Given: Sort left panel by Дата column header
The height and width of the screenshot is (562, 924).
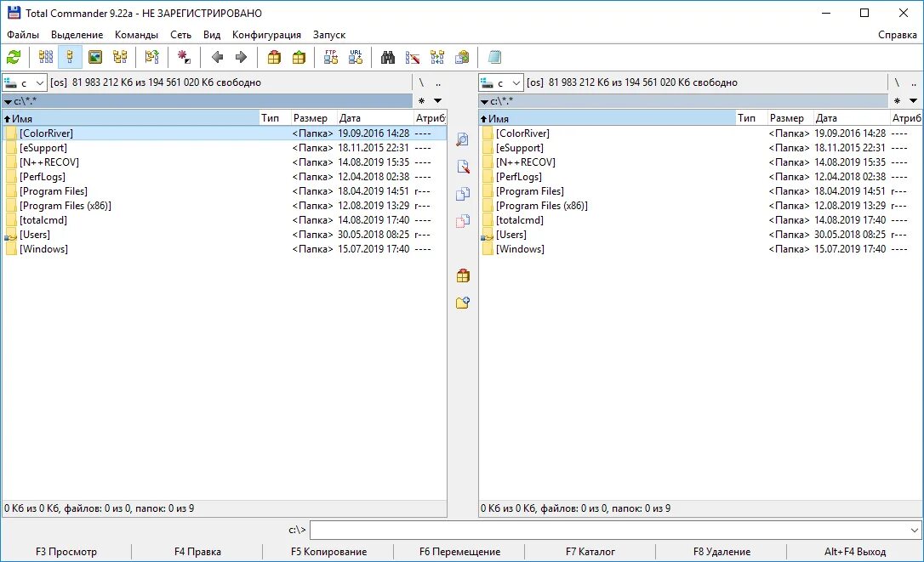Looking at the screenshot, I should pyautogui.click(x=374, y=118).
